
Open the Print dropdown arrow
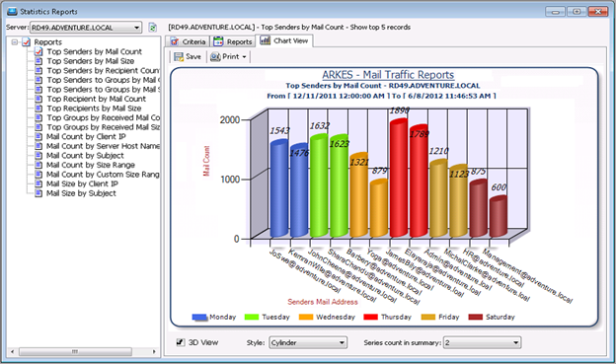(x=245, y=57)
